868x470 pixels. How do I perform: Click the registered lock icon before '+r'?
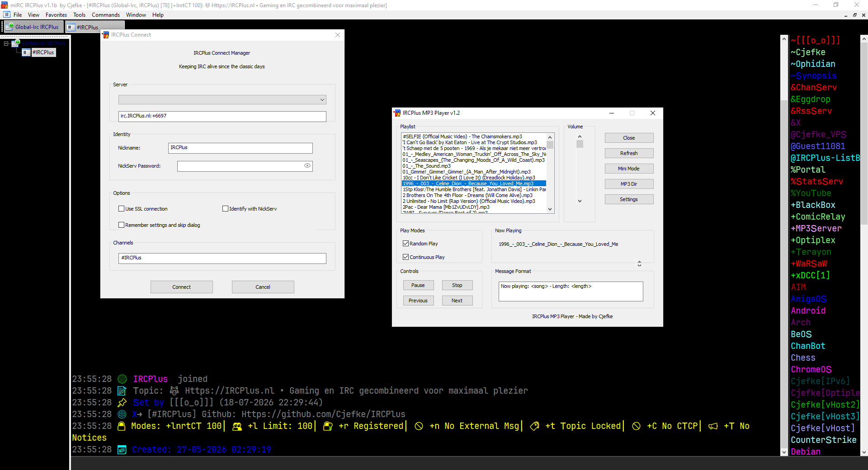328,426
